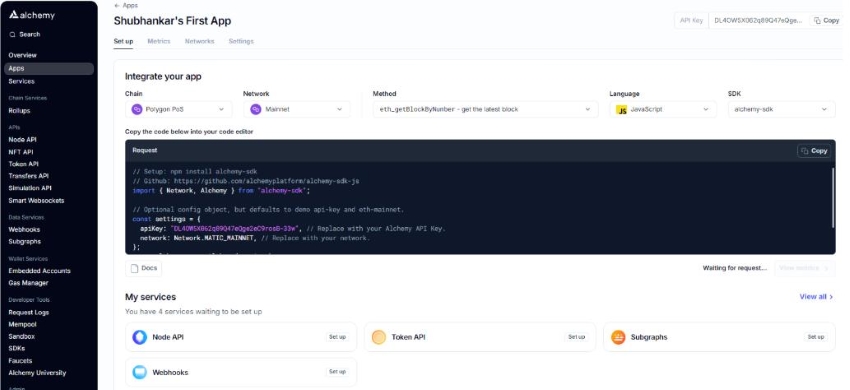Open the Method dropdown

485,109
